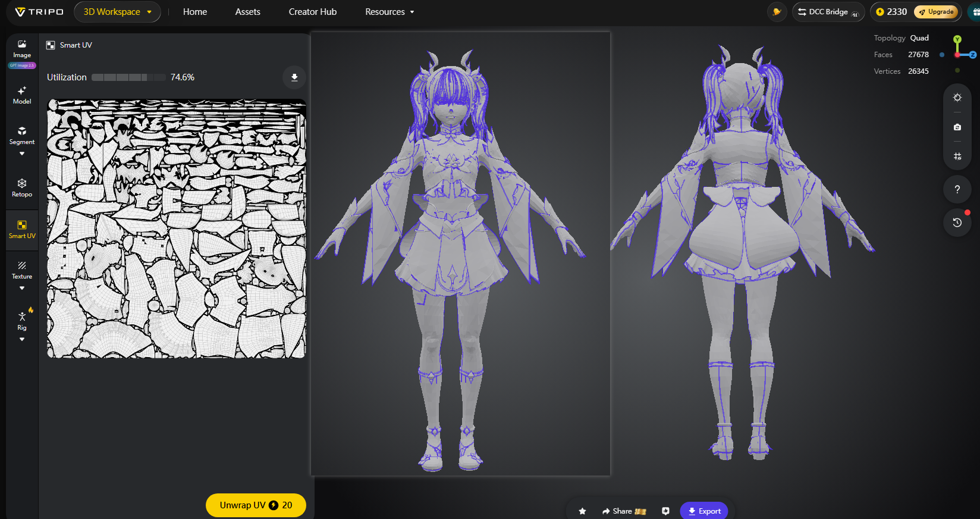Click the Z axis on orientation gizmo

(973, 55)
